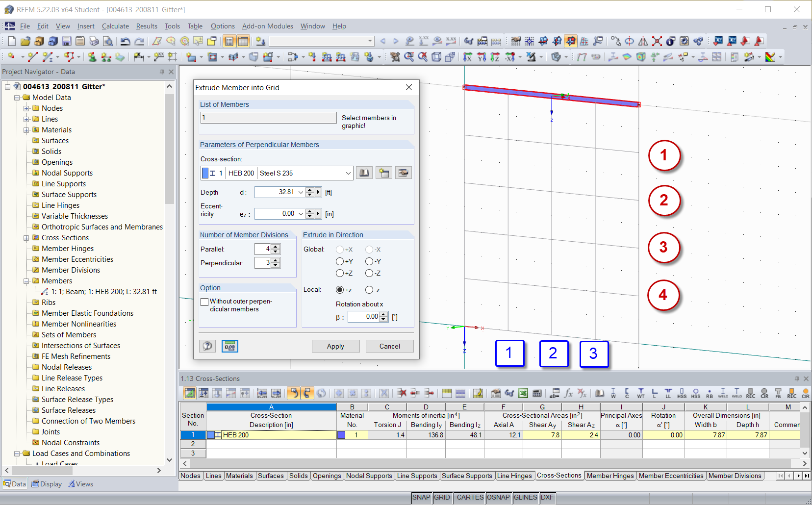Click the Cancel button
Screen dimensions: 812x505
(x=389, y=346)
